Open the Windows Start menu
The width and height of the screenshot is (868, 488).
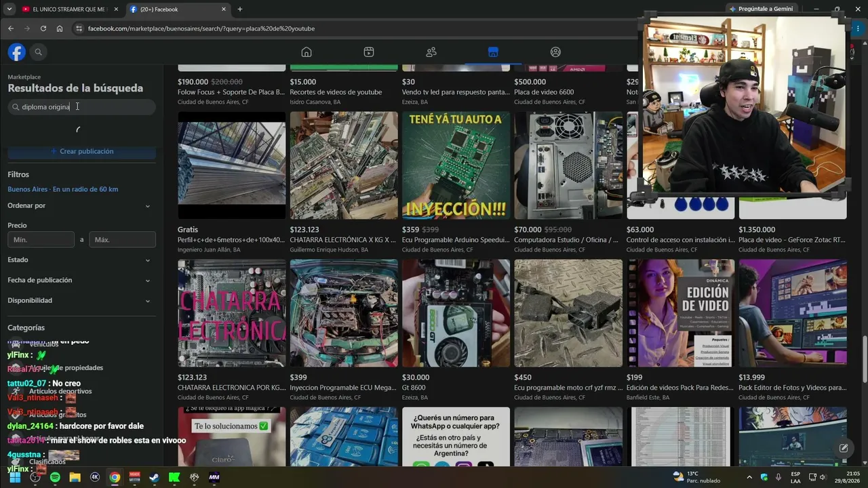point(15,477)
